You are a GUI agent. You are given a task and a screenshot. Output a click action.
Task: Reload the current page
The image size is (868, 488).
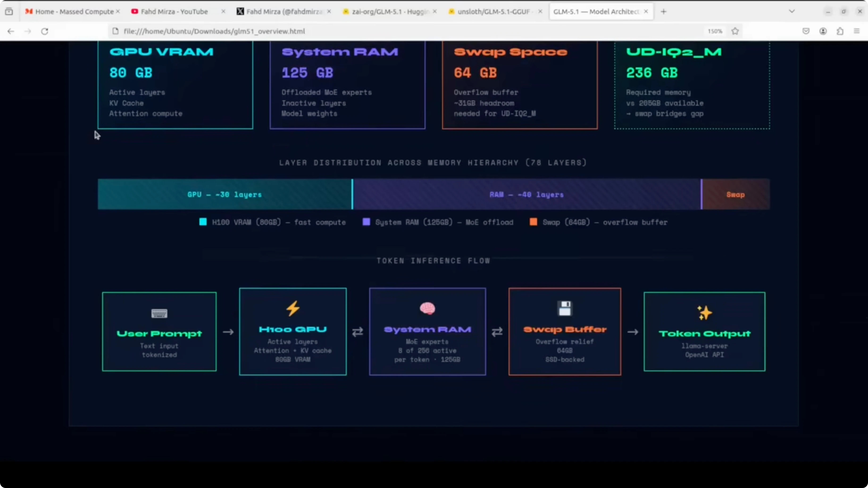(x=45, y=31)
